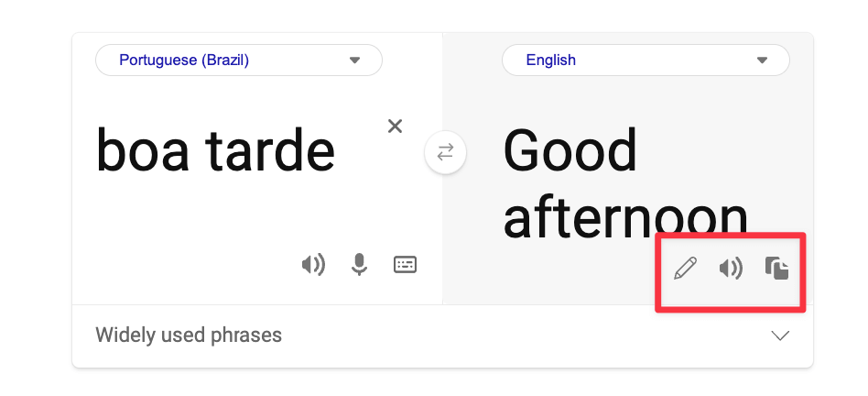This screenshot has width=868, height=396.
Task: Copy the translation to clipboard
Action: point(776,269)
